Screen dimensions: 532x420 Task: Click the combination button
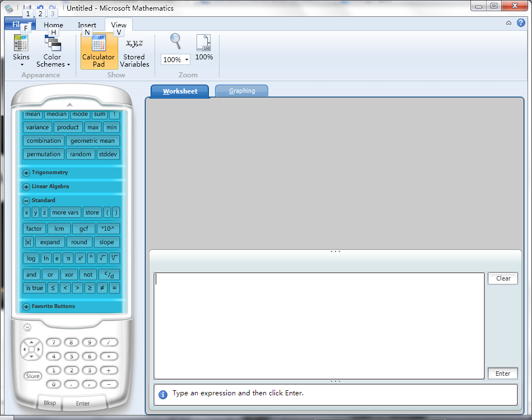click(x=44, y=141)
